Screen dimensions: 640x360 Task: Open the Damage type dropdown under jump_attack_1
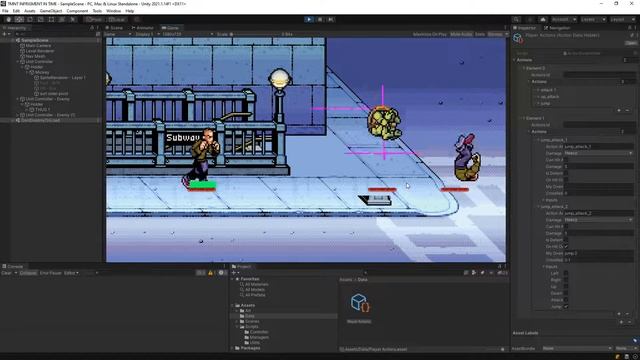click(598, 153)
